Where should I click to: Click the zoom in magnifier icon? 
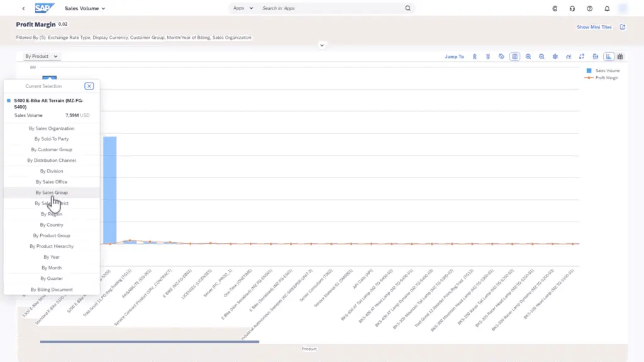pos(528,57)
